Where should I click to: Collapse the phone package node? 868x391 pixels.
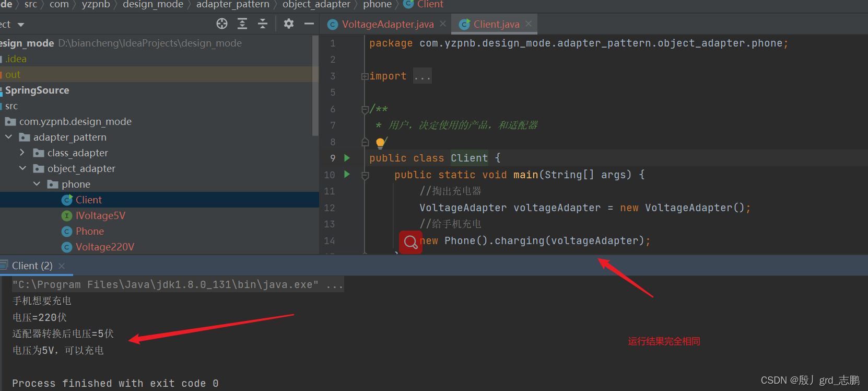pyautogui.click(x=37, y=184)
